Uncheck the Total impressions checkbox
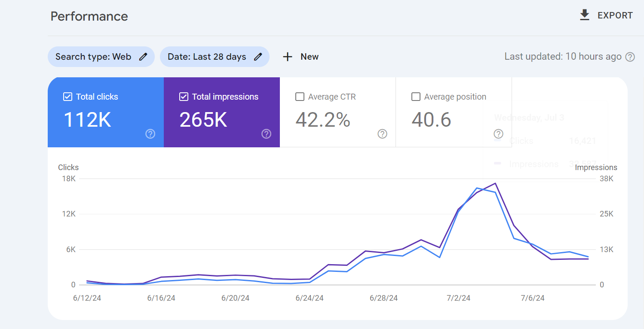 coord(184,97)
